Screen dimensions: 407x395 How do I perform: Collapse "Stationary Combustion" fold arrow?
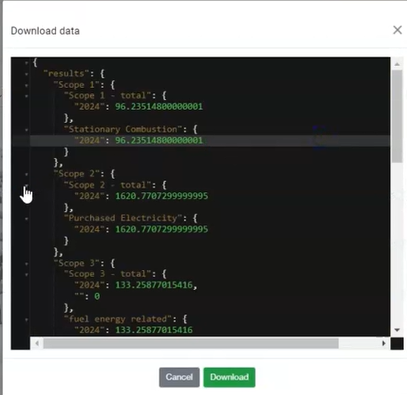26,130
